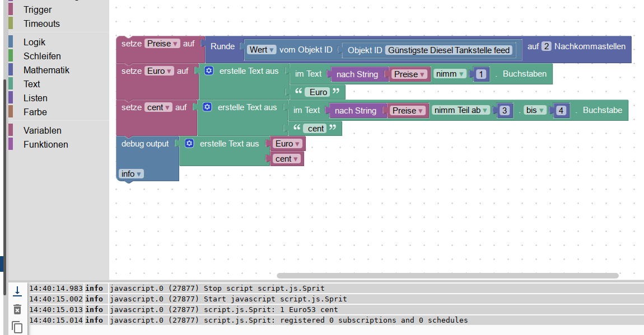Click log line 'Stop script script.js.Sprit'
Screen dimensions: 644x335
(x=264, y=288)
